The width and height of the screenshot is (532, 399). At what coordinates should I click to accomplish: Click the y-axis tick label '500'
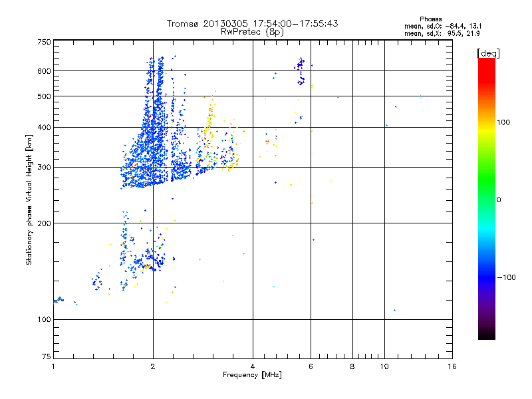(44, 96)
